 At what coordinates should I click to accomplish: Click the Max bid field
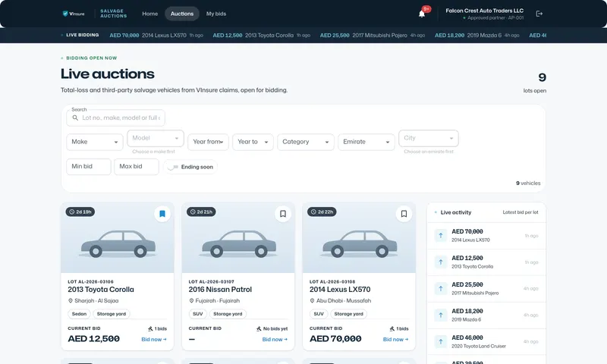coord(137,167)
